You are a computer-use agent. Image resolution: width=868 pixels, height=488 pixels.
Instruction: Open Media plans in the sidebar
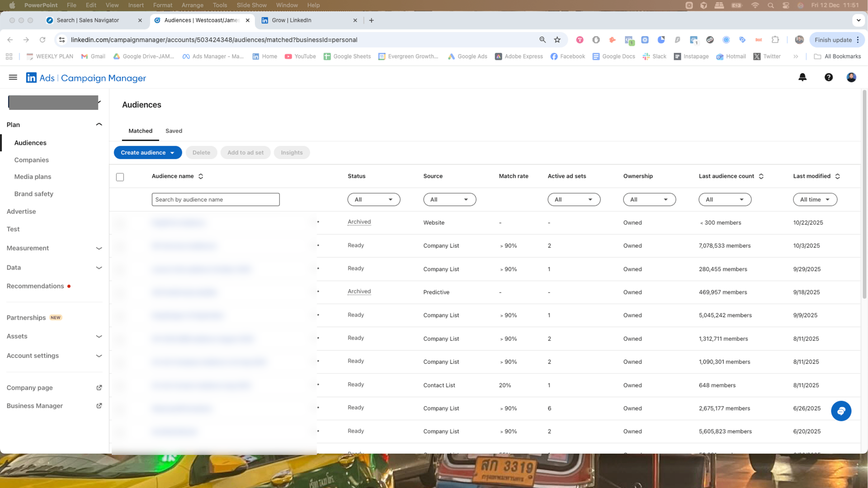[x=33, y=177]
